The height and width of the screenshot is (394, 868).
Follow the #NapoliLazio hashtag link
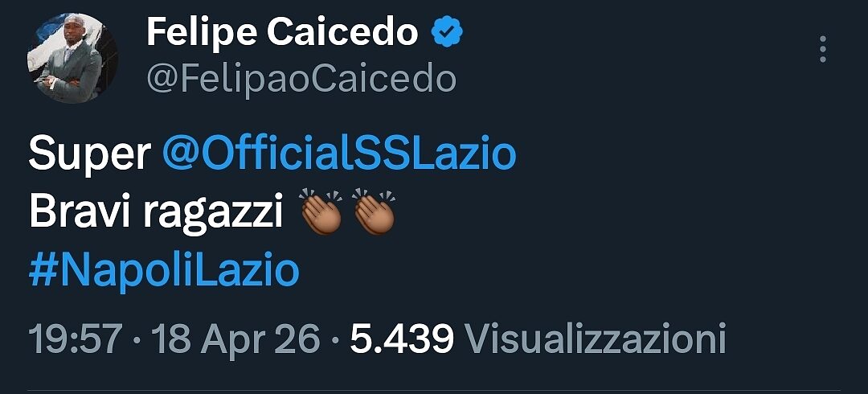pyautogui.click(x=164, y=271)
